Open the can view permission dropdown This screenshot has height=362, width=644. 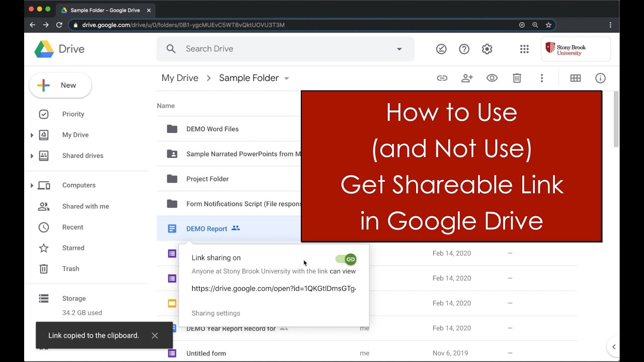point(343,271)
